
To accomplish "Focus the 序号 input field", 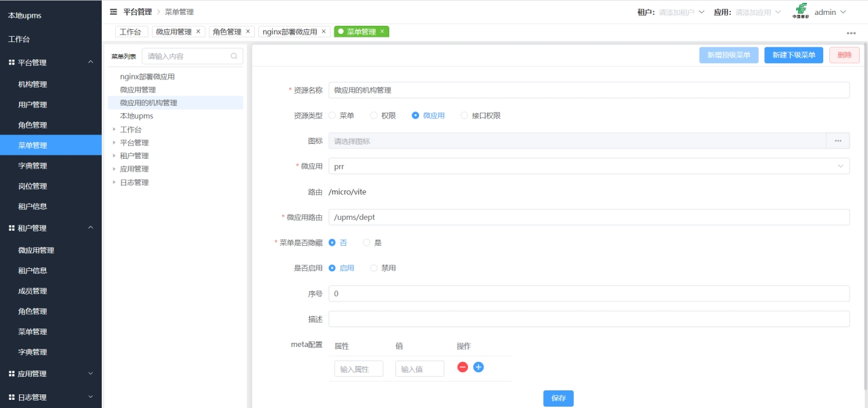I will [589, 293].
